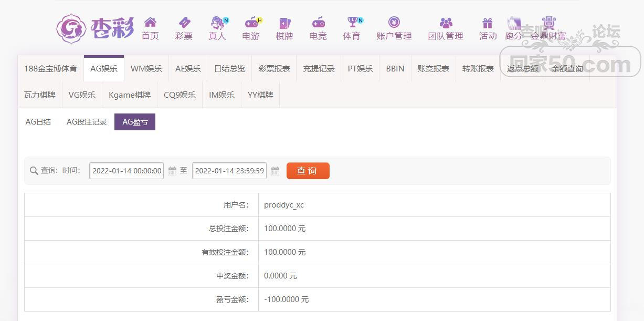Open the 首页 home icon
Screen dimensions: 644x321
(x=150, y=22)
